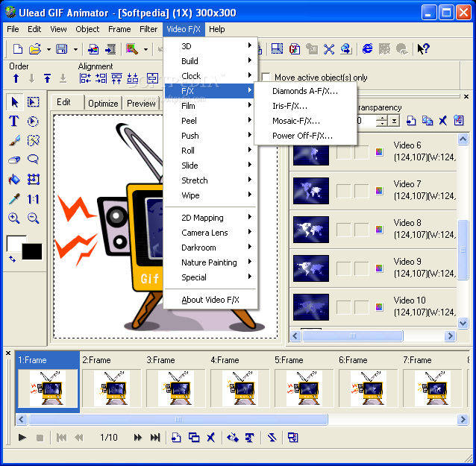Choose Mosaic-F/X... from submenu
This screenshot has height=466, width=476.
pos(305,121)
